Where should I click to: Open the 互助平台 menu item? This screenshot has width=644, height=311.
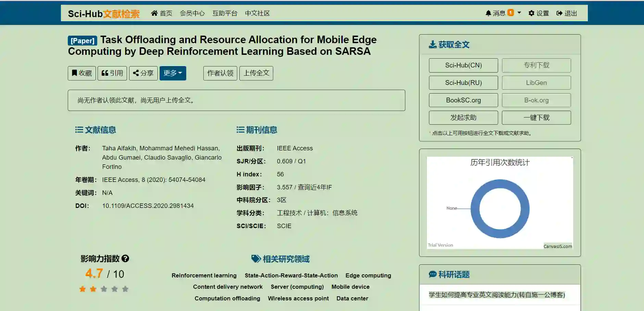point(225,13)
